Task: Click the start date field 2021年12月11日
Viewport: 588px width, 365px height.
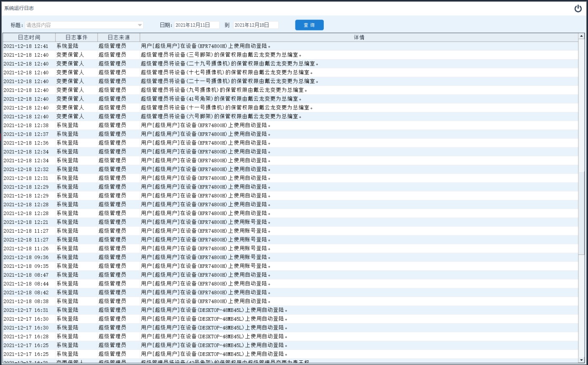Action: [x=197, y=25]
